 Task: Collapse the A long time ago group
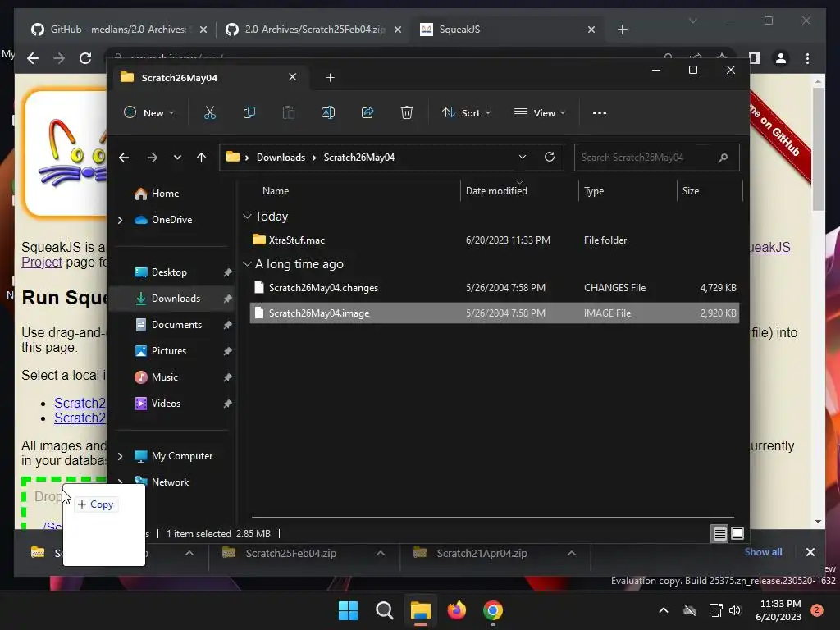[247, 264]
